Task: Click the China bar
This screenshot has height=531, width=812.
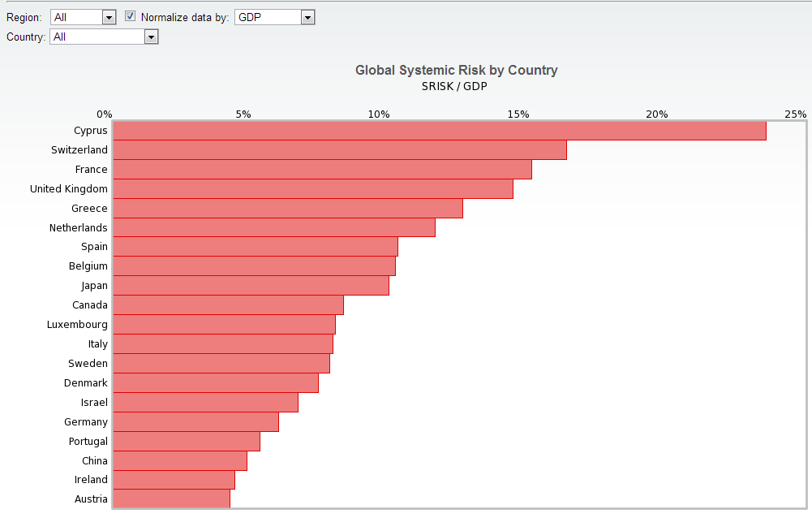Action: tap(179, 461)
